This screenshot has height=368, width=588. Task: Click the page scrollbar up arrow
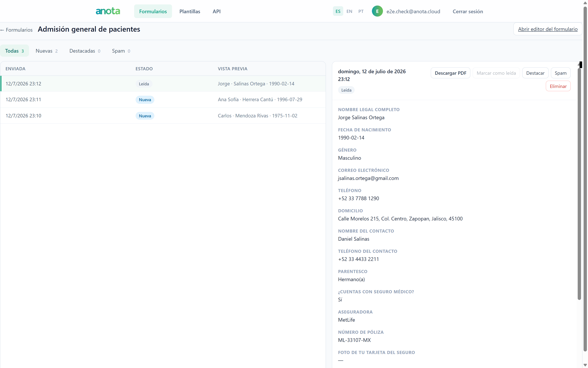(x=585, y=3)
